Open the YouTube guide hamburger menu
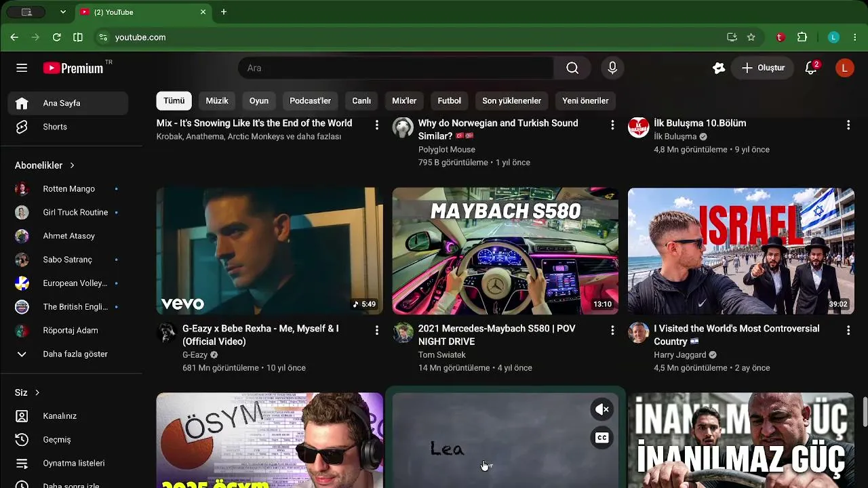 [22, 68]
